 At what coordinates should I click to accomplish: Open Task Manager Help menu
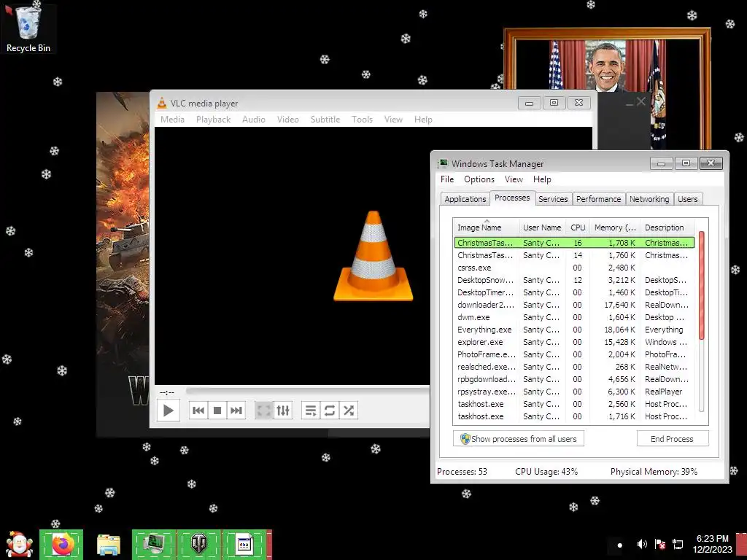click(x=542, y=179)
